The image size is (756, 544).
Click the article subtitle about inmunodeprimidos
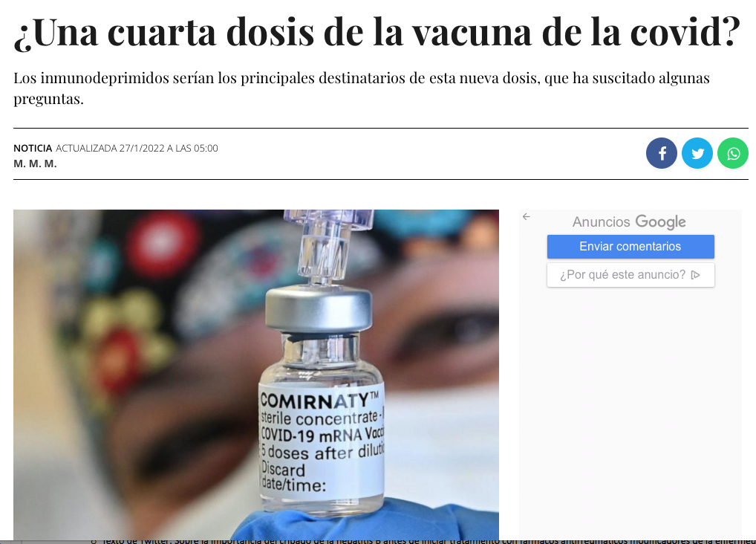point(362,88)
